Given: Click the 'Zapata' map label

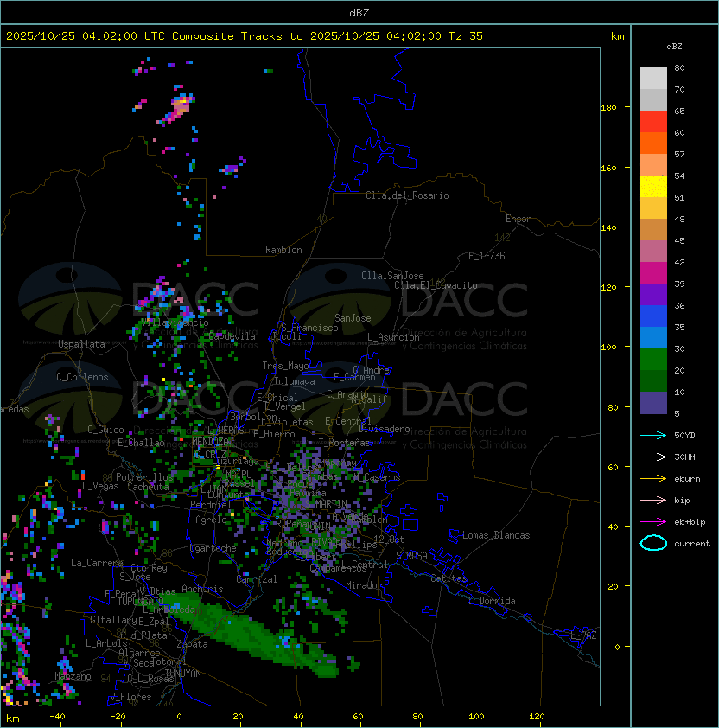Looking at the screenshot, I should [192, 644].
